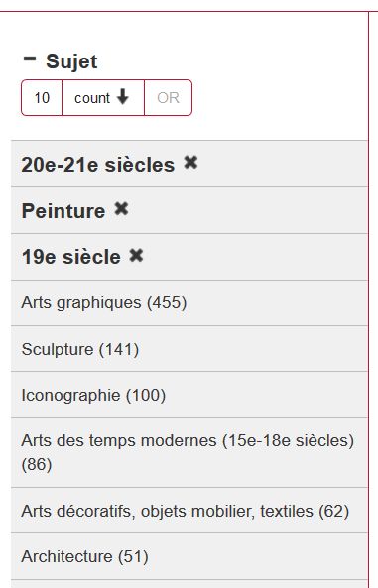Collapse the Sujet facet with minus icon
378x588 pixels.
(x=30, y=59)
